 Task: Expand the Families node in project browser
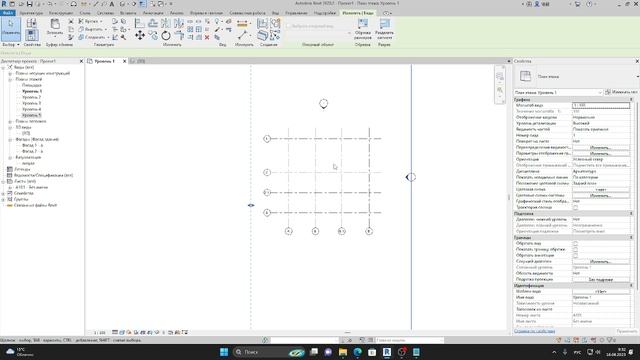(x=4, y=193)
